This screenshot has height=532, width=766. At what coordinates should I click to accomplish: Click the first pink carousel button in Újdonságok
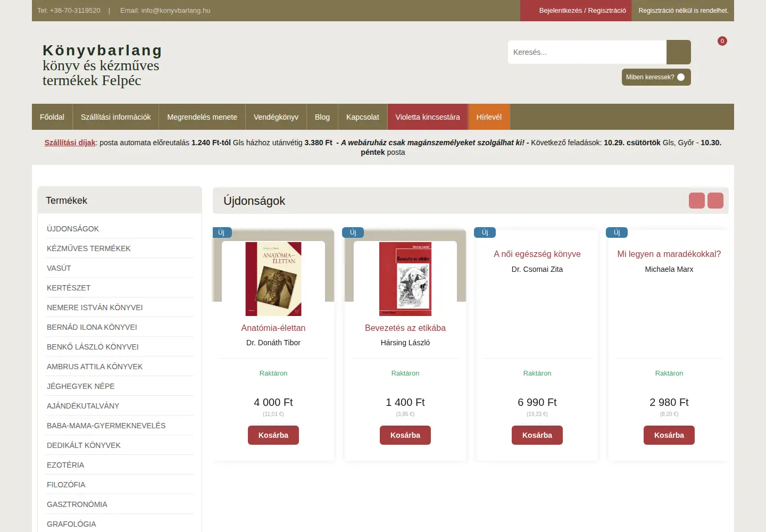696,201
